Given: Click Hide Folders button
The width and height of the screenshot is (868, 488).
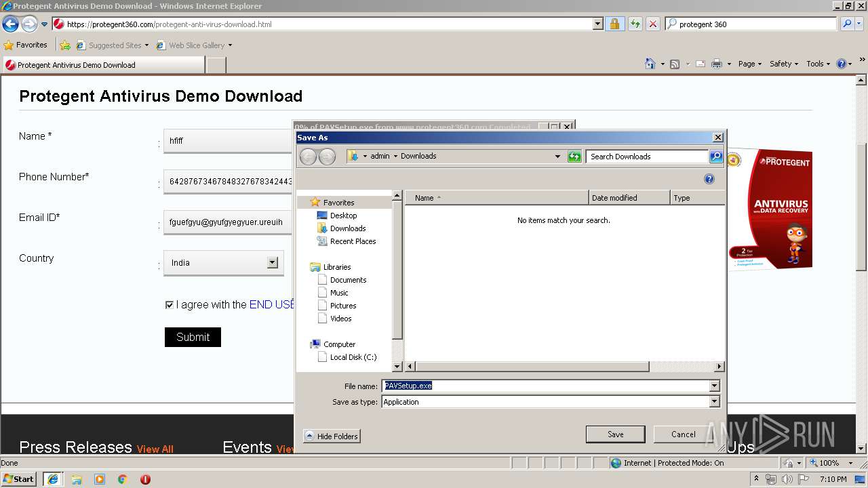Looking at the screenshot, I should click(x=332, y=436).
